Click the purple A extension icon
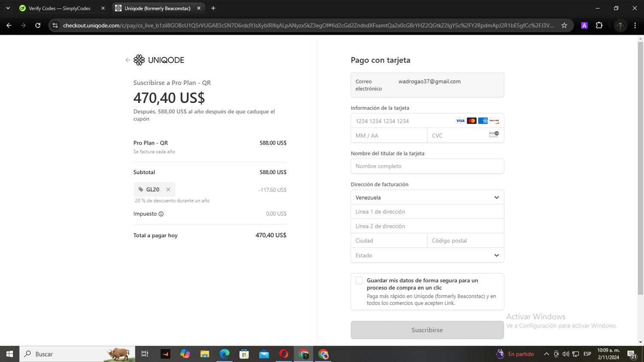This screenshot has width=644, height=362. [x=584, y=26]
